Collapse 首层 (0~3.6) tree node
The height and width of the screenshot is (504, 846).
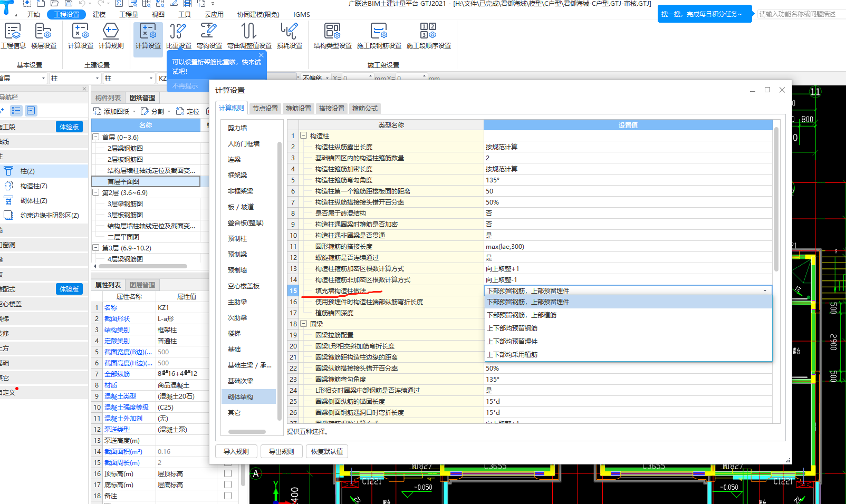[x=96, y=137]
